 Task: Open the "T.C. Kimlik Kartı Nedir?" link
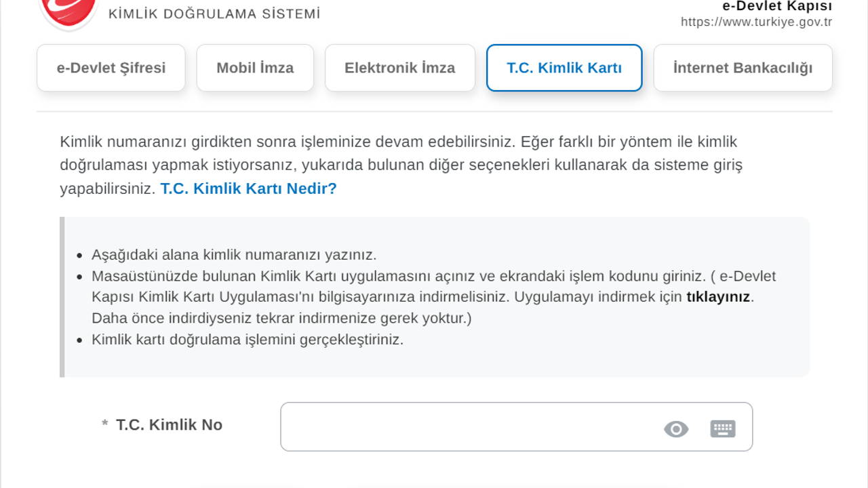point(248,188)
